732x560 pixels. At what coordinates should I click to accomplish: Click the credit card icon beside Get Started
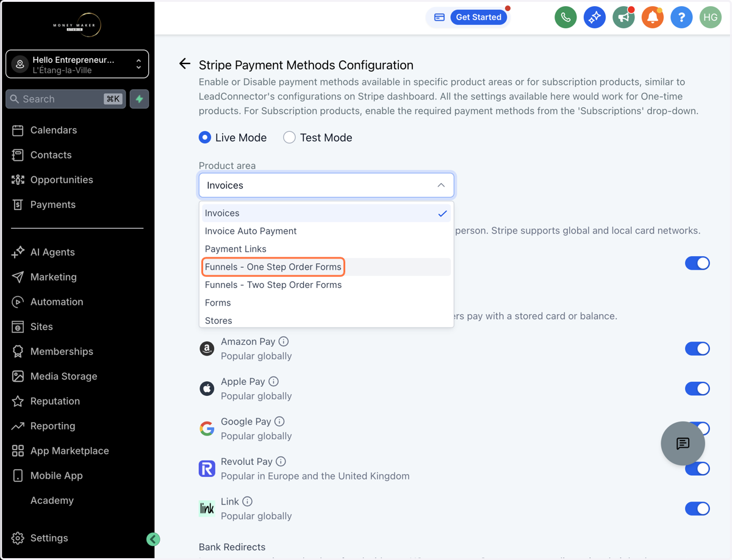point(439,17)
